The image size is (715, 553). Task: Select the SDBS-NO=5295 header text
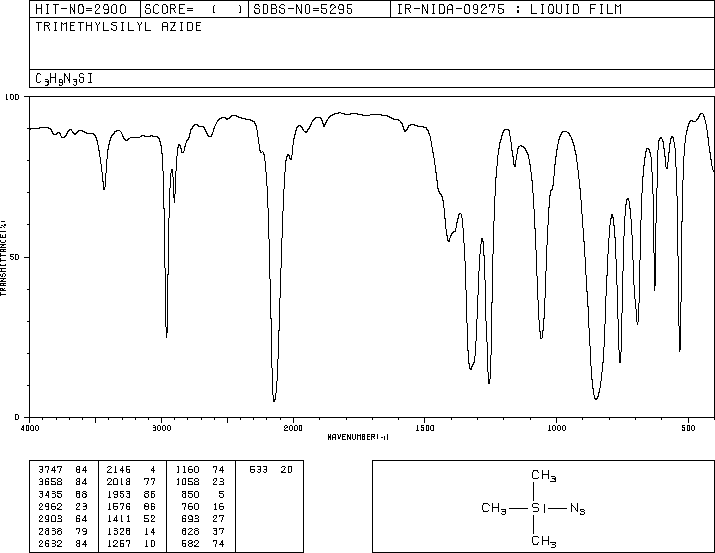click(303, 9)
